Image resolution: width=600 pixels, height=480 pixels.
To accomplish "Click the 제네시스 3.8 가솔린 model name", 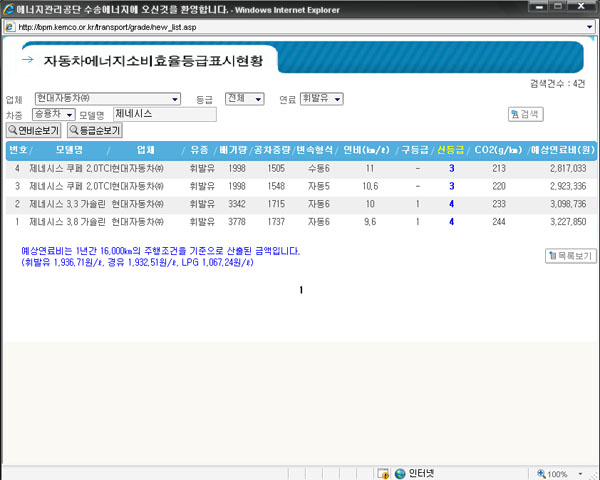I will 67,222.
